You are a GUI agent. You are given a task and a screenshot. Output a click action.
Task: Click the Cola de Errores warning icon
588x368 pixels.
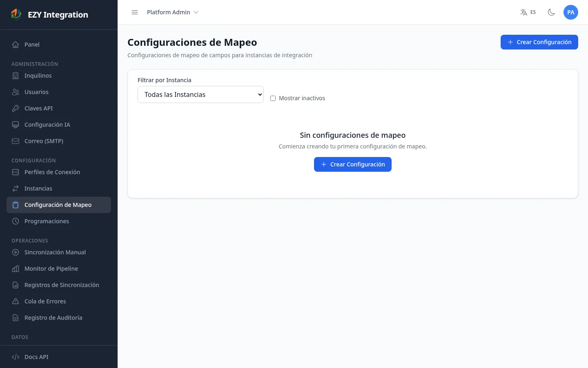click(16, 301)
